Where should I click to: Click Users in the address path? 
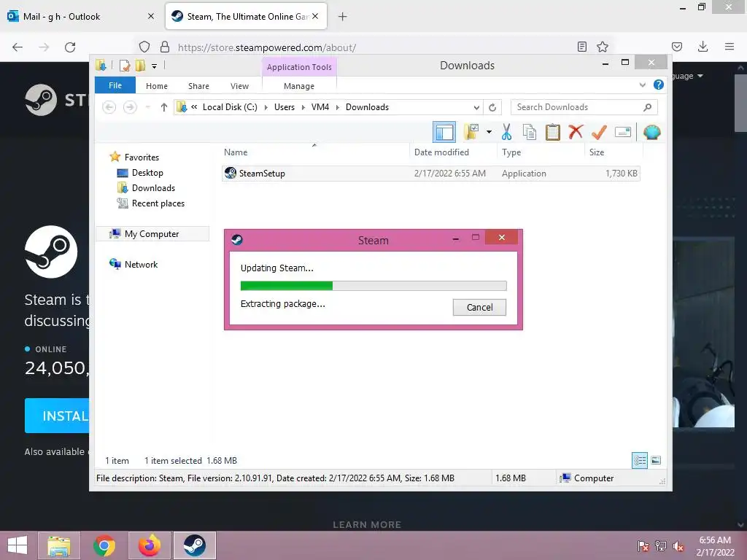(285, 107)
